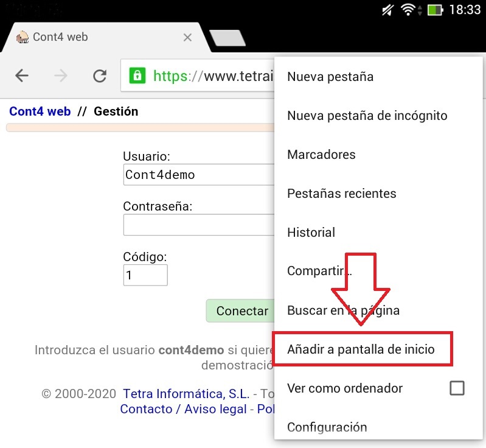Open a new tab with tab button
Screen dimensions: 486x448
227,38
